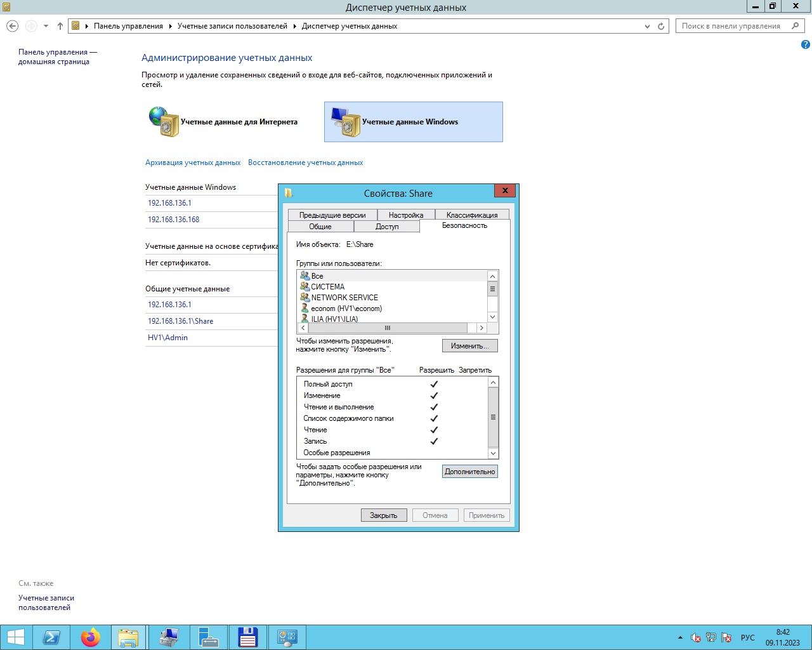The height and width of the screenshot is (650, 812).
Task: Click Учетные записи пользователей breadcrumb
Action: pos(232,26)
